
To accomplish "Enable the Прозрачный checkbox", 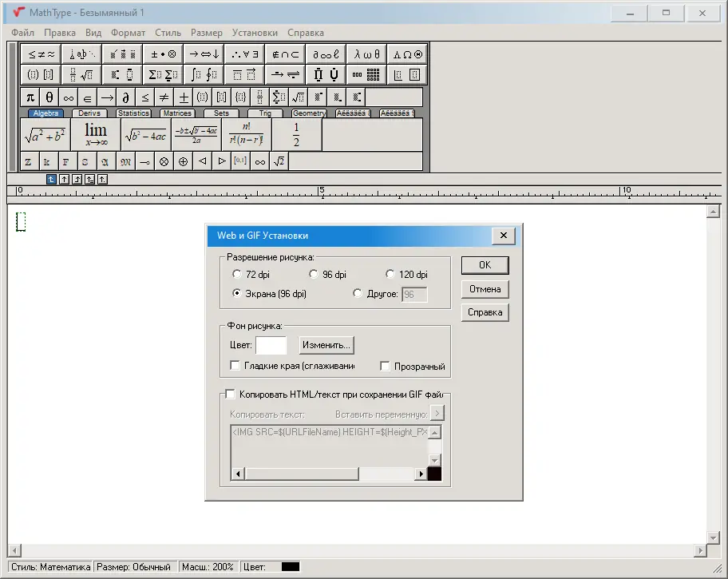I will pos(386,366).
